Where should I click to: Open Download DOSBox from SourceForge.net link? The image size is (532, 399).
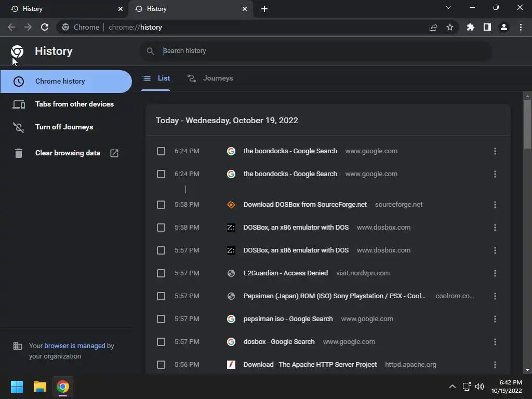(x=305, y=205)
